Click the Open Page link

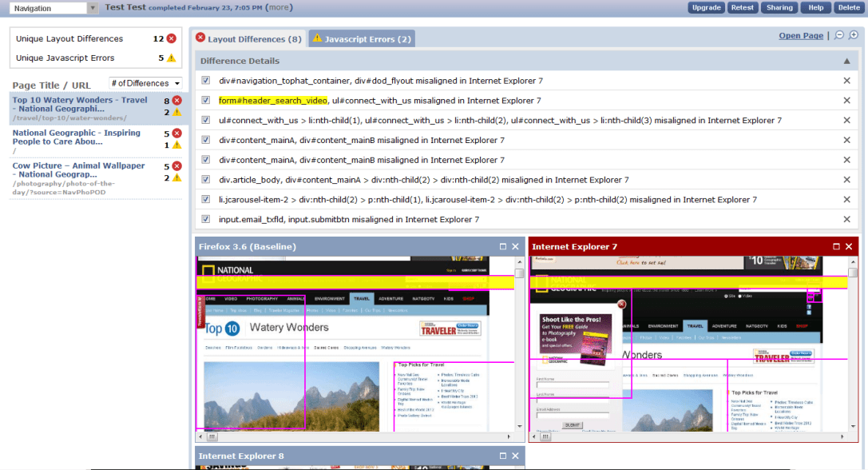point(800,35)
